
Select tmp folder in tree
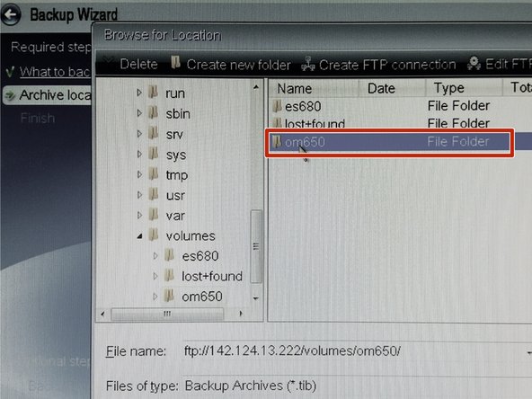pyautogui.click(x=177, y=176)
